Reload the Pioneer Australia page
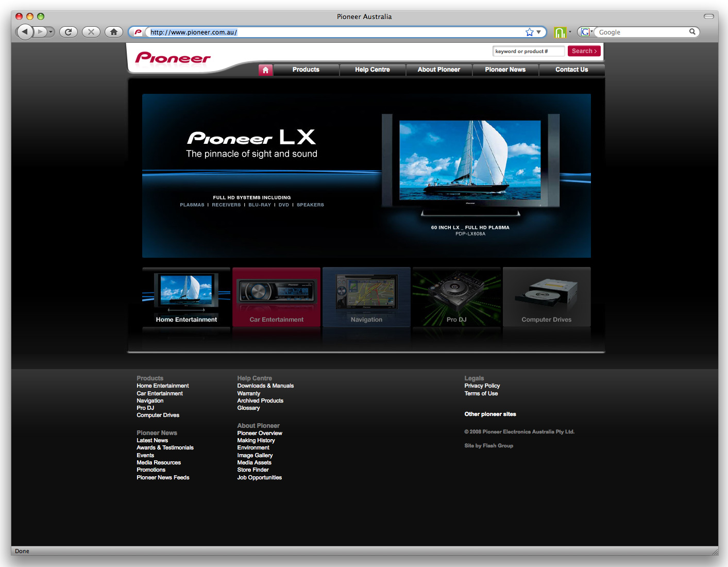This screenshot has height=567, width=728. pyautogui.click(x=69, y=32)
